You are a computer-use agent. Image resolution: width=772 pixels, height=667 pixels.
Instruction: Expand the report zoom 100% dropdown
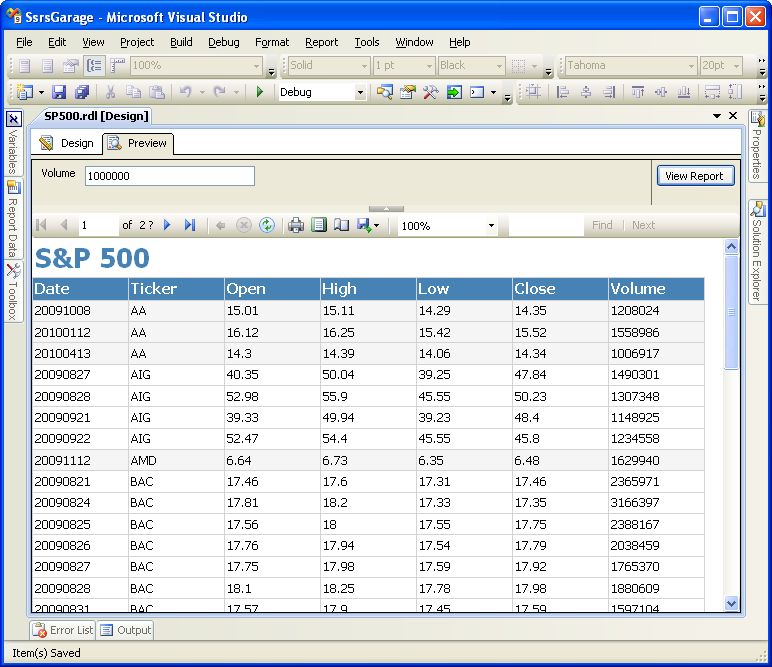point(491,226)
